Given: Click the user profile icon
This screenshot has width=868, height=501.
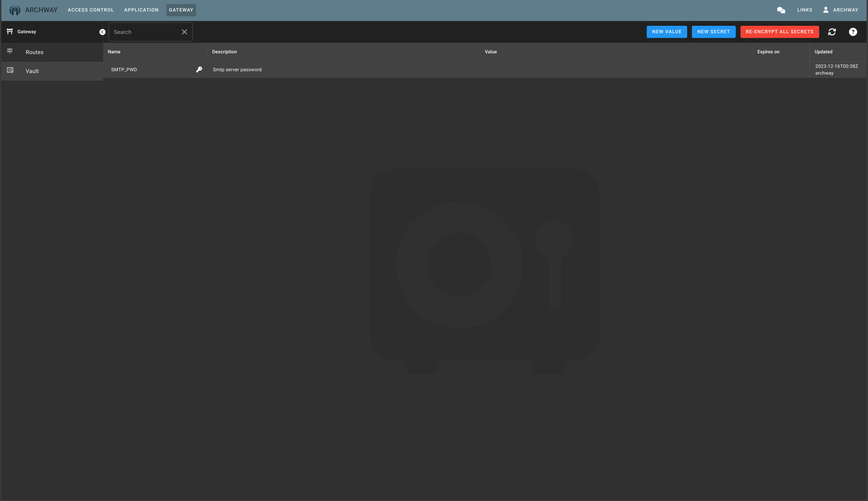Looking at the screenshot, I should pos(826,10).
